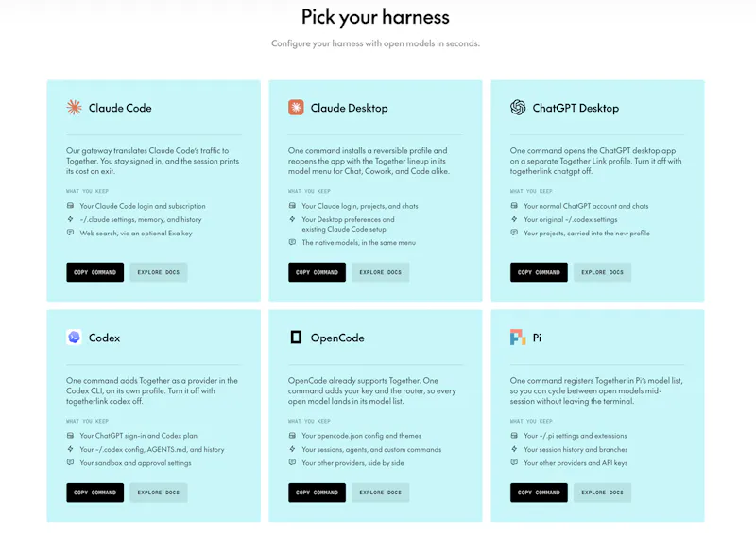Copy the Codex setup command
Screen dimensions: 756x554
point(95,493)
